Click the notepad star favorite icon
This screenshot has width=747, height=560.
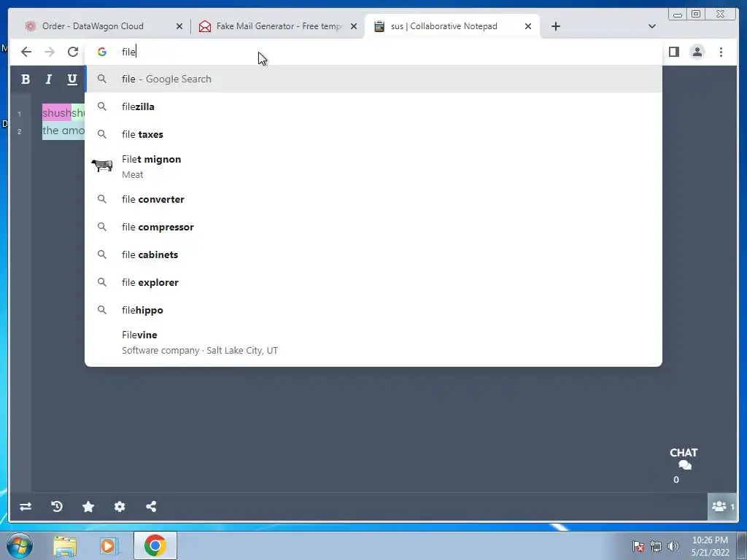tap(88, 507)
